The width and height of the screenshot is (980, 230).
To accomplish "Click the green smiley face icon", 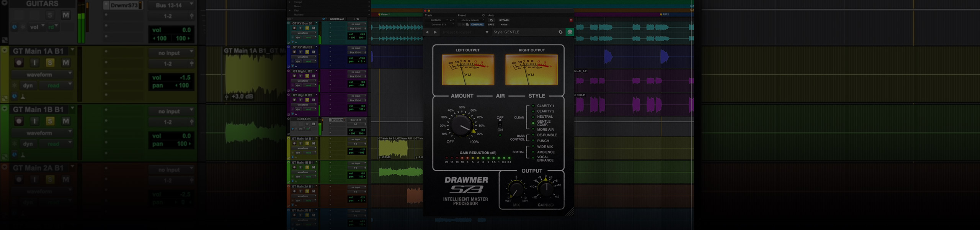I will click(x=570, y=32).
